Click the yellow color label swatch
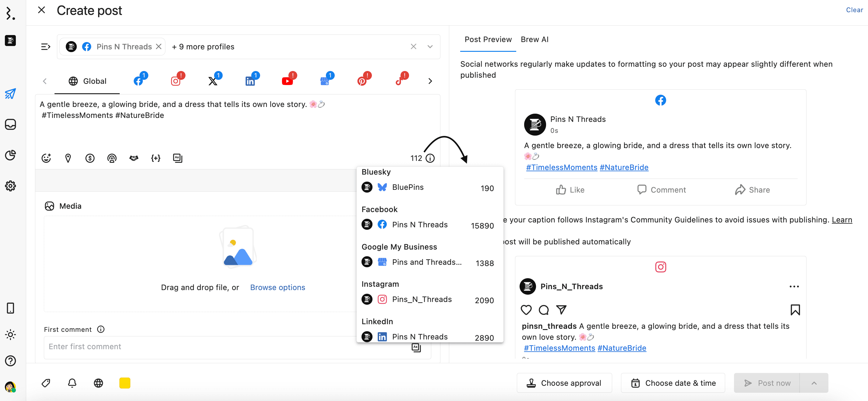Image resolution: width=868 pixels, height=401 pixels. [x=125, y=383]
